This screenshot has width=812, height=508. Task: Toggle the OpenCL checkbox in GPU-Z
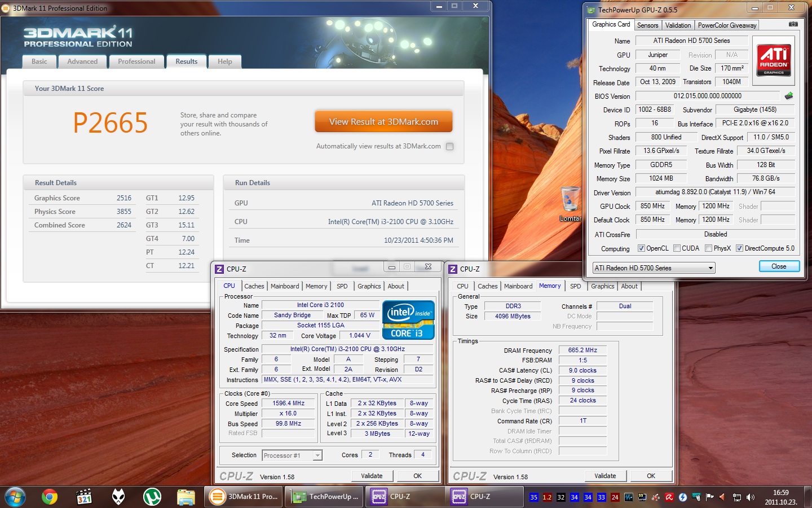pos(641,248)
